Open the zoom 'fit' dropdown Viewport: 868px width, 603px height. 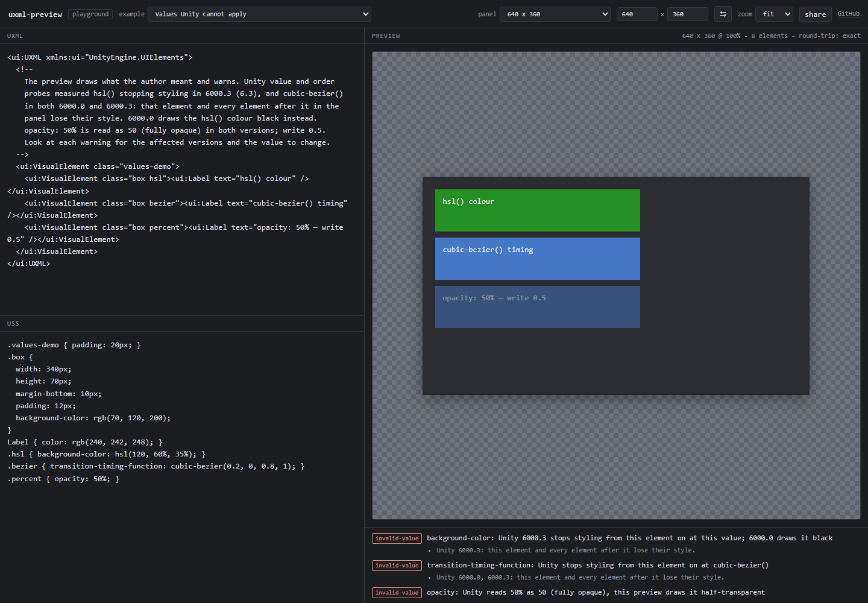pyautogui.click(x=775, y=14)
